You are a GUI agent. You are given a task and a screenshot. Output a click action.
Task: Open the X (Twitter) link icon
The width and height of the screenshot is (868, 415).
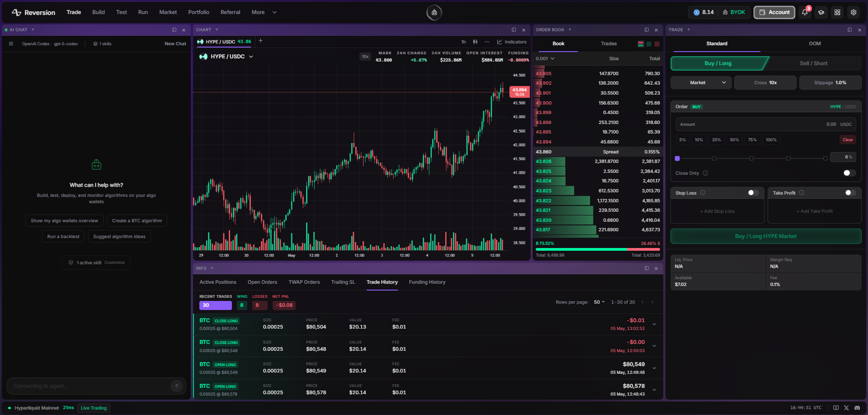point(846,408)
